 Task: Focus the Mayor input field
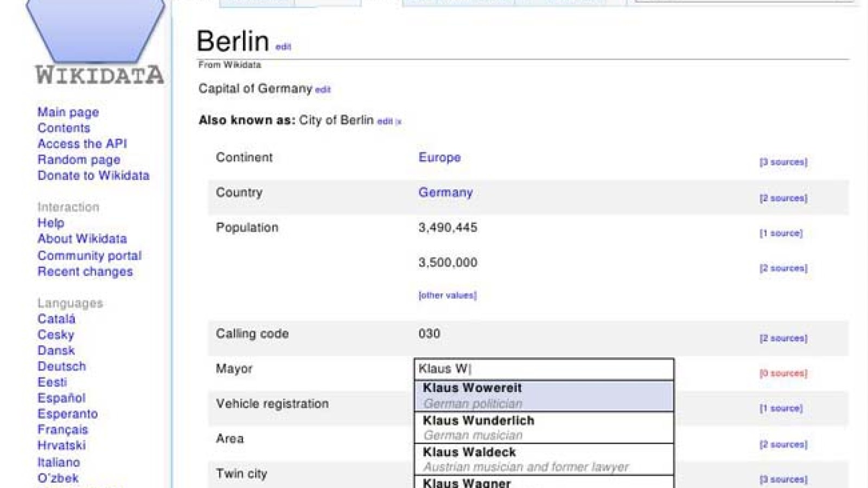click(544, 369)
